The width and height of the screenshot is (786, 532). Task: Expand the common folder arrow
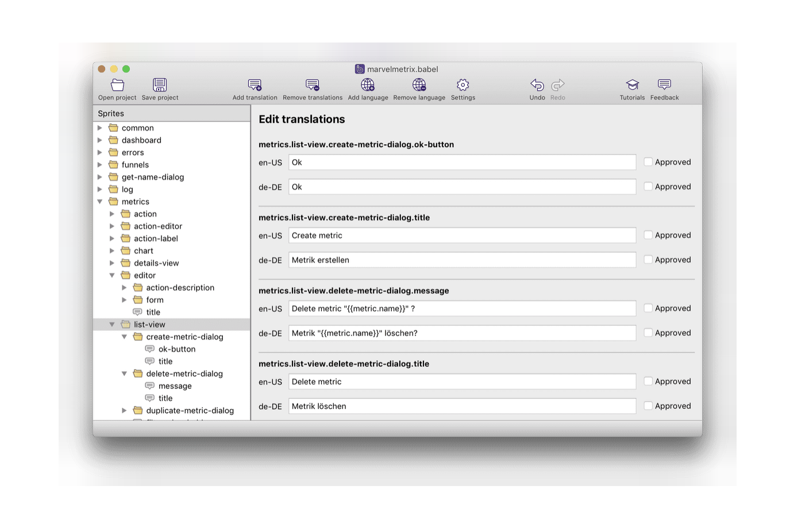pyautogui.click(x=100, y=128)
